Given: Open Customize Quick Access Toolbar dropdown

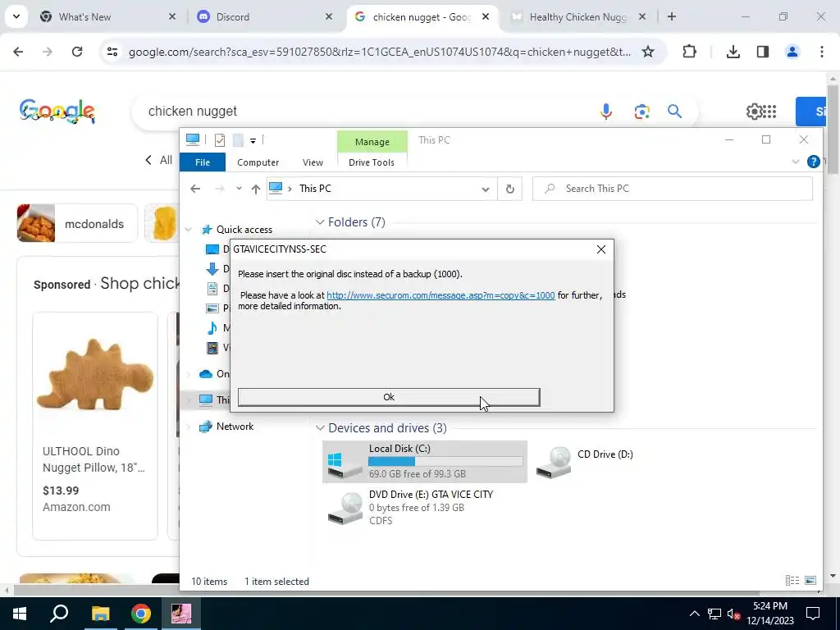Looking at the screenshot, I should click(x=253, y=141).
